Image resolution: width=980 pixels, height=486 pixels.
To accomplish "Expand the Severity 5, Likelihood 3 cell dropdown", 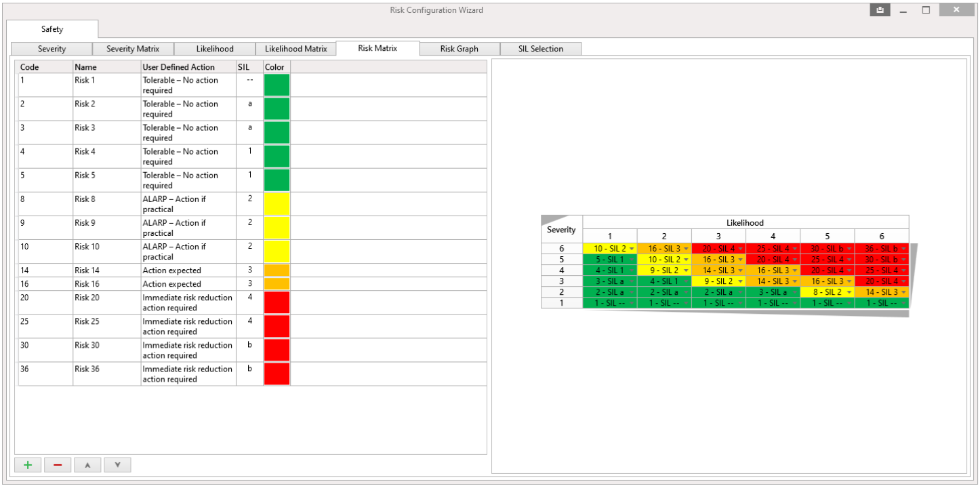I will point(741,260).
